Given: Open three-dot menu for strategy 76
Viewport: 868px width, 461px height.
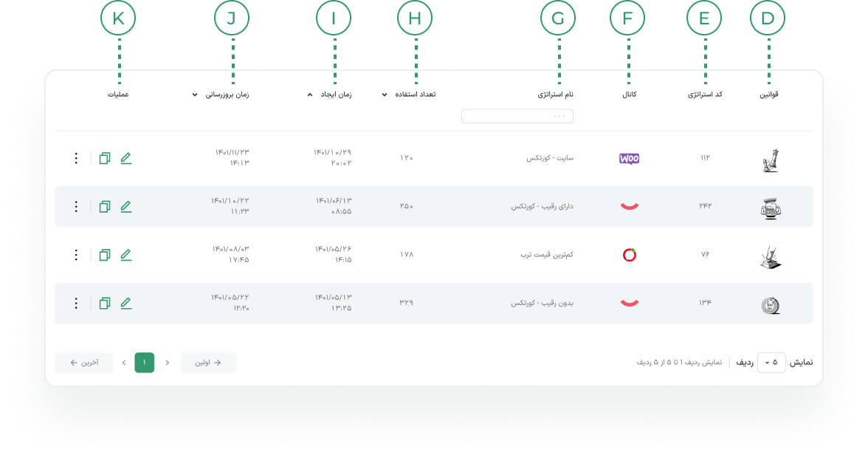Looking at the screenshot, I should click(75, 255).
